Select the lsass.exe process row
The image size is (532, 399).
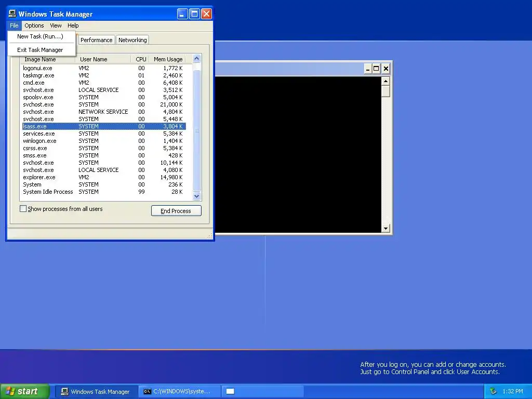[103, 126]
